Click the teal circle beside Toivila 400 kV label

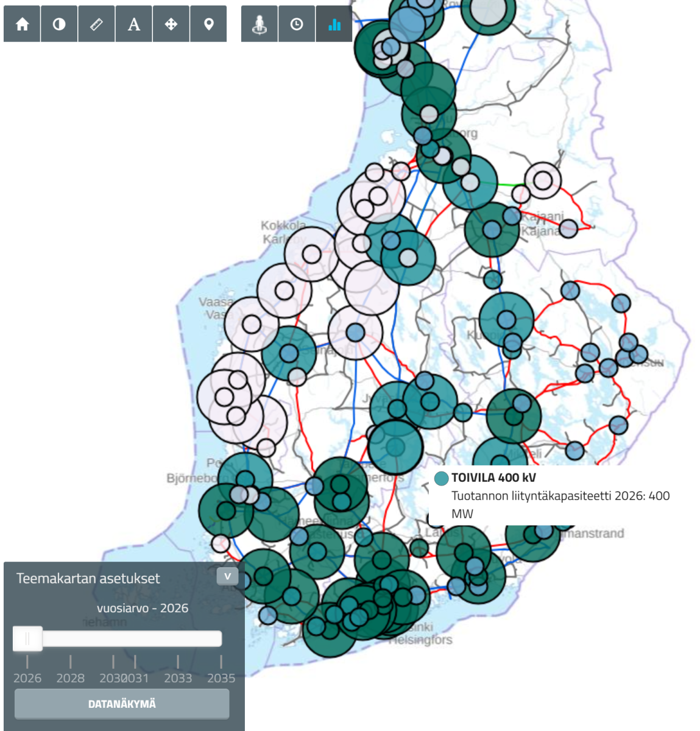(x=441, y=478)
